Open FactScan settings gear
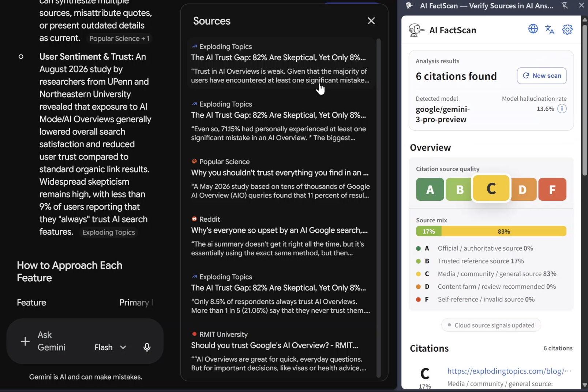Screen dimensions: 588x392 (x=567, y=29)
